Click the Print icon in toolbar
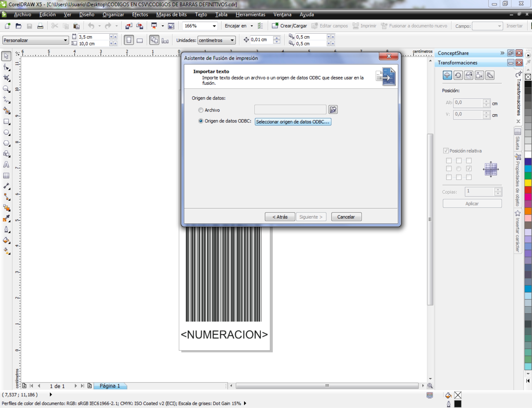532x408 pixels. (40, 26)
